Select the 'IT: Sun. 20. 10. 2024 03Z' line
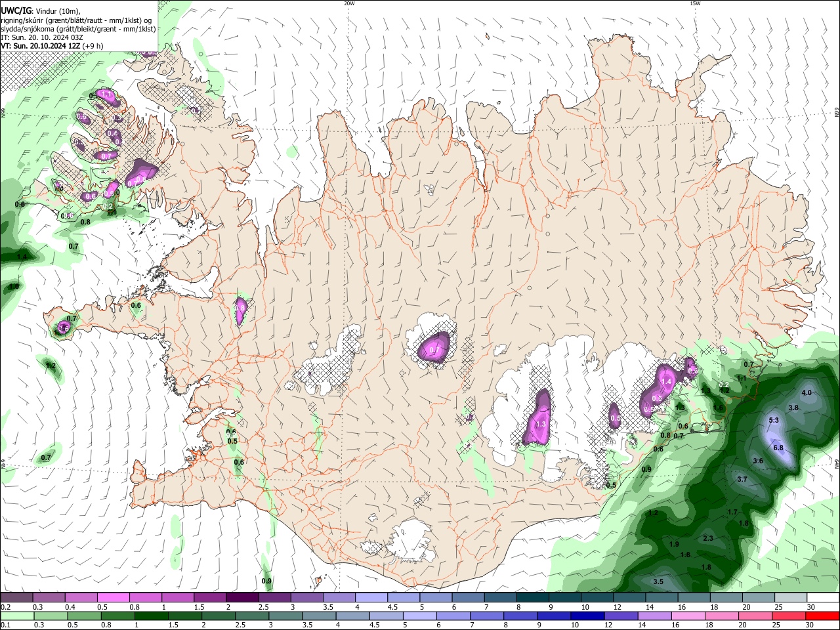Screen dimensions: 840x630 [42, 37]
